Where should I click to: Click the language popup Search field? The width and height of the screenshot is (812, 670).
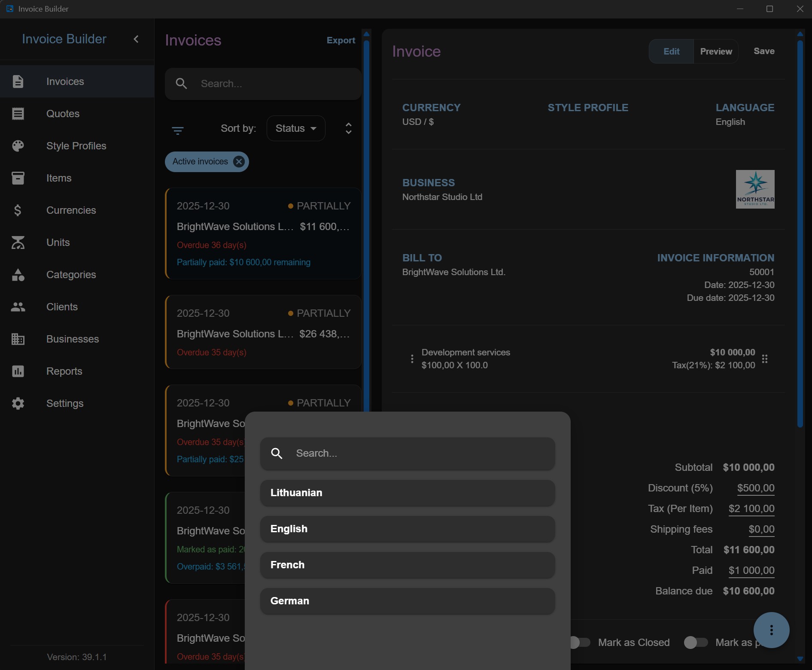[408, 453]
